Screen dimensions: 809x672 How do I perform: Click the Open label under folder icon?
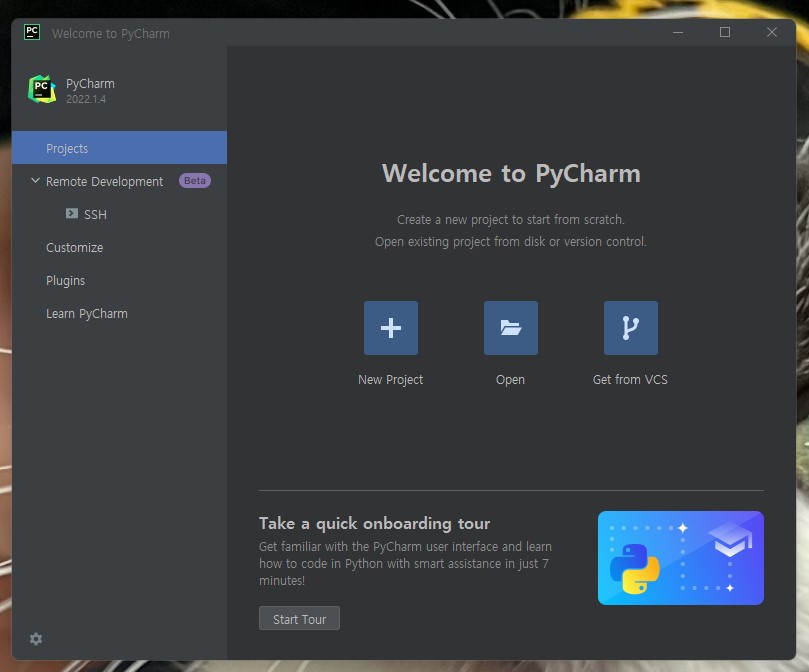pyautogui.click(x=510, y=380)
